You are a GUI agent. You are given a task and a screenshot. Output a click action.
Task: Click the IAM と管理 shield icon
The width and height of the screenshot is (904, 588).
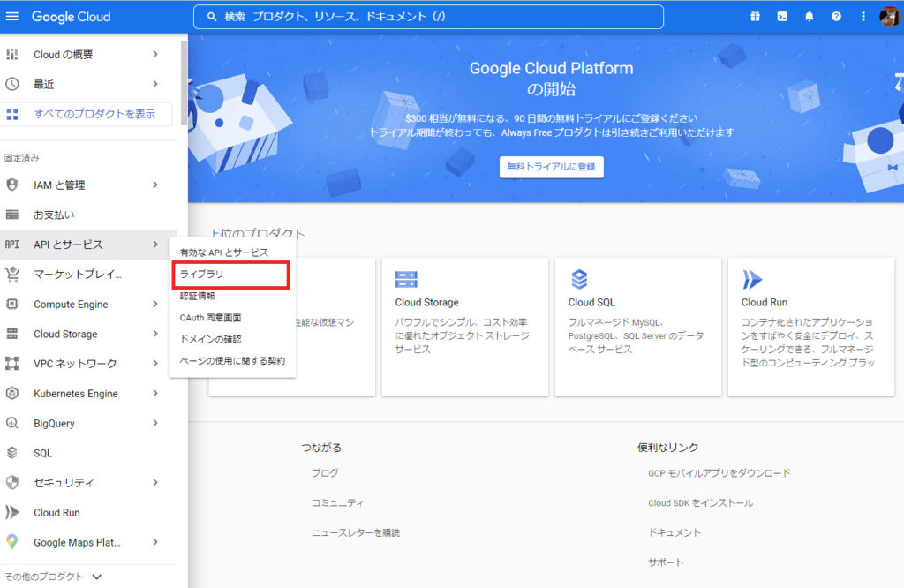pyautogui.click(x=12, y=185)
